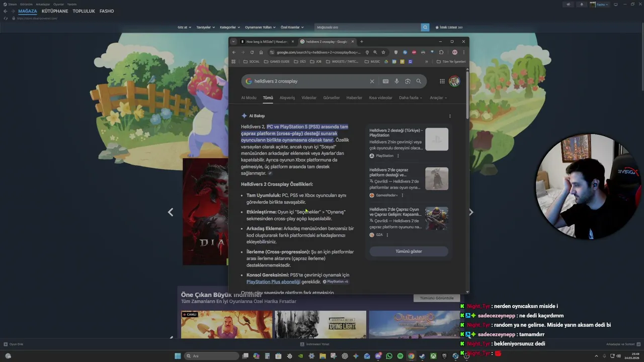The width and height of the screenshot is (644, 362).
Task: Click the Steam store search field
Action: tap(367, 27)
